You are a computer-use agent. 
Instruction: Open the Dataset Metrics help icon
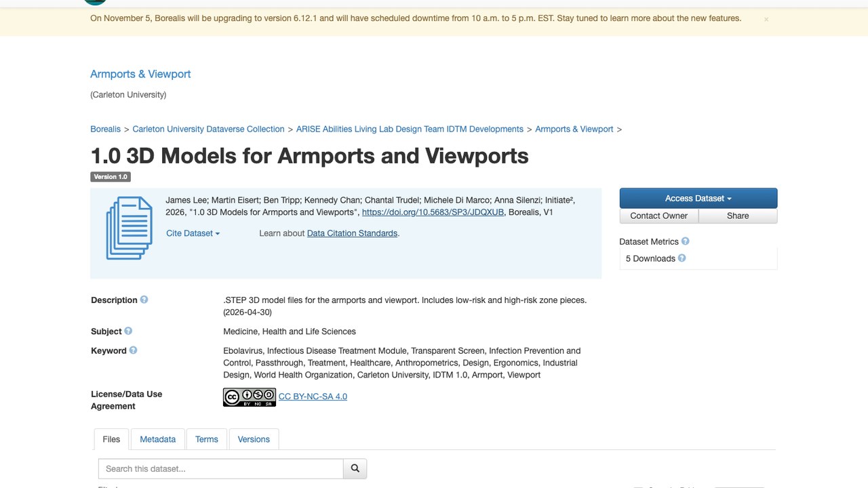[x=685, y=241]
